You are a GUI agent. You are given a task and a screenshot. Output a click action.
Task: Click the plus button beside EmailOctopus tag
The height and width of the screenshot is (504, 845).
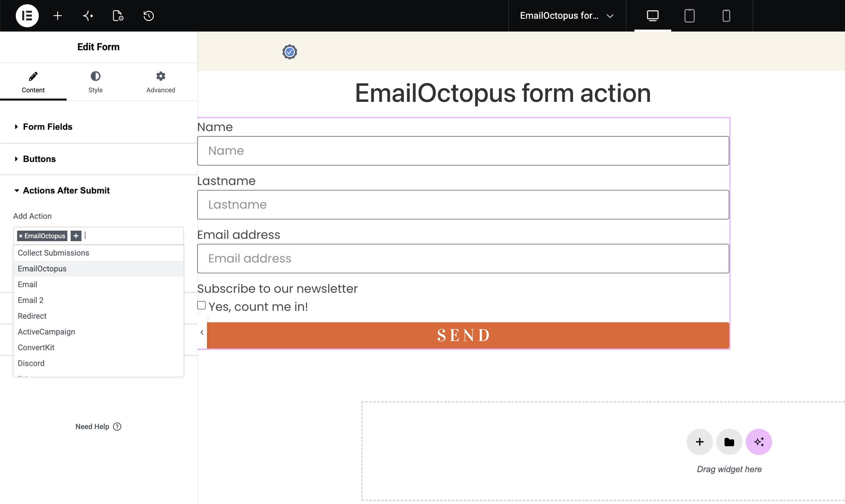point(76,236)
